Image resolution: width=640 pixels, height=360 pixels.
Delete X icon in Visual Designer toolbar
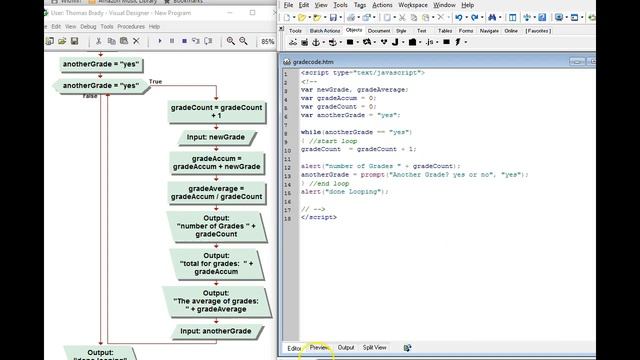(136, 41)
